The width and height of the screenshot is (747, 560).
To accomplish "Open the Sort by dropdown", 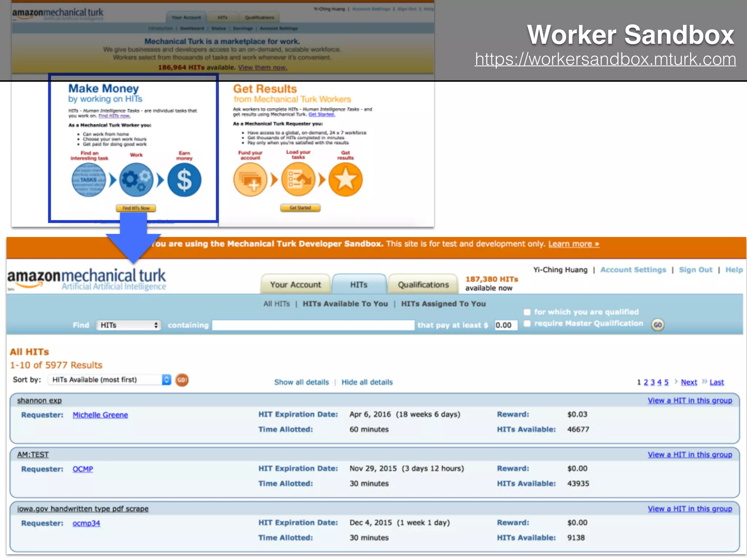I will [x=109, y=380].
